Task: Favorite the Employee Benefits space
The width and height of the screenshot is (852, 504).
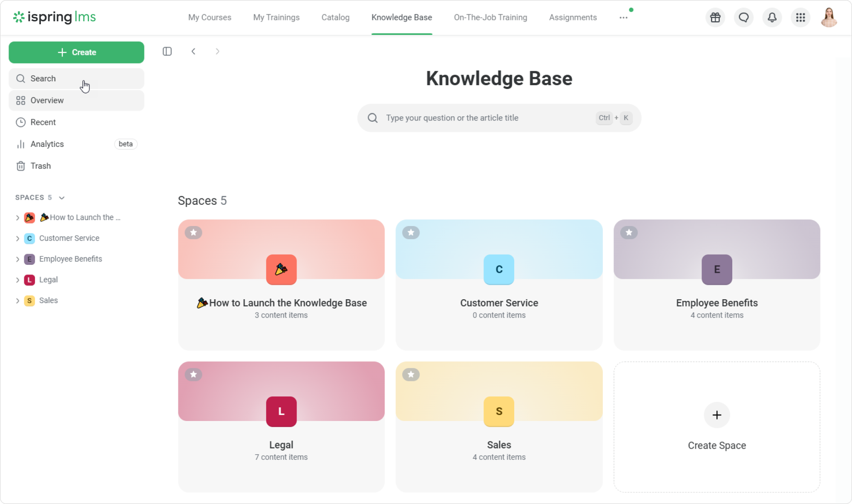Action: (629, 232)
